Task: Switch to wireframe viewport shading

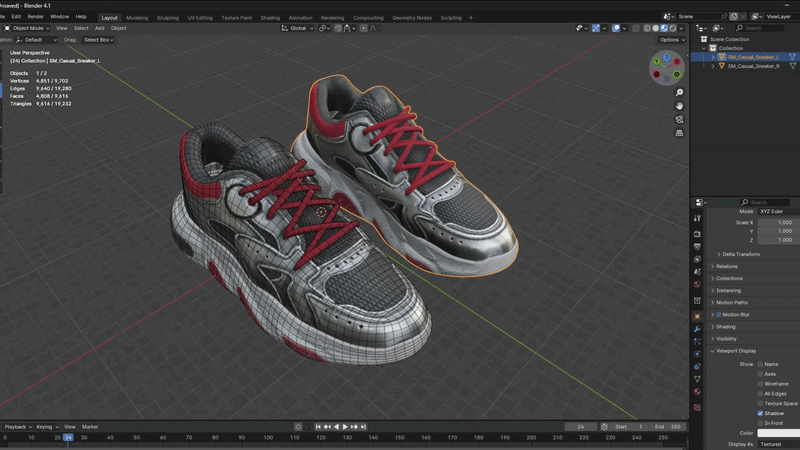Action: pyautogui.click(x=647, y=28)
